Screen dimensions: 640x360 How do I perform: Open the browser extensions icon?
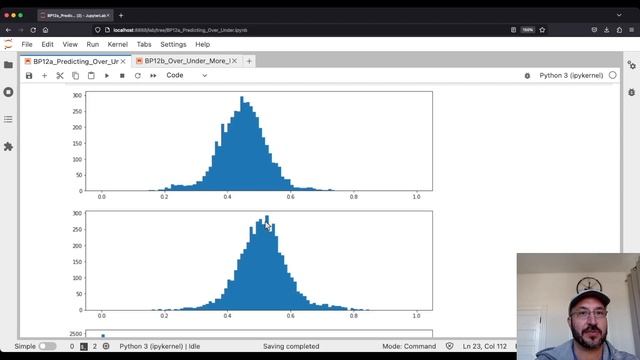(619, 30)
